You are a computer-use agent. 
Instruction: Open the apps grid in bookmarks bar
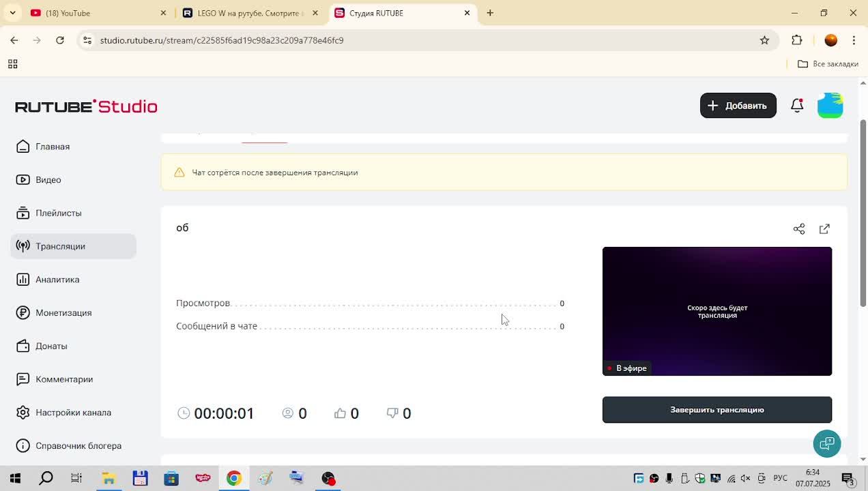(12, 64)
